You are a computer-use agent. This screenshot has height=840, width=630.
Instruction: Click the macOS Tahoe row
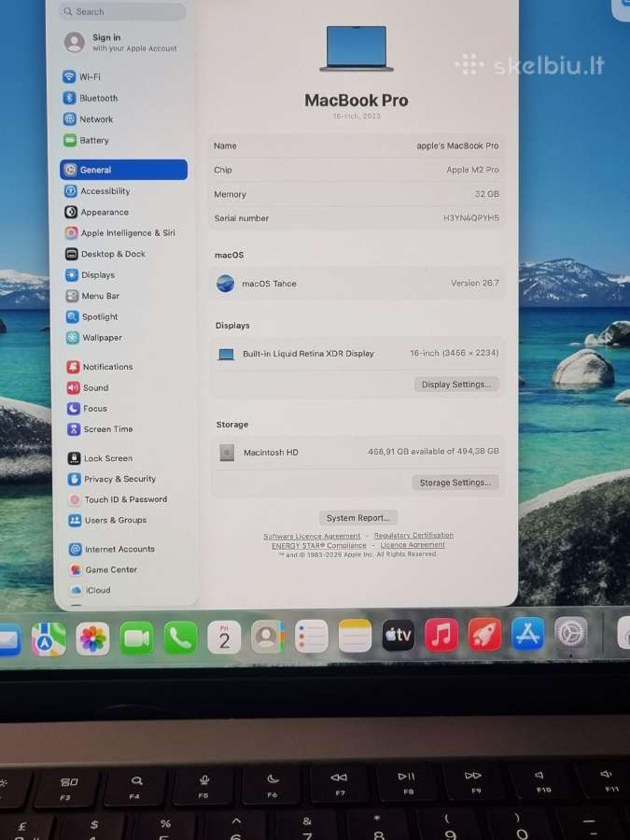pyautogui.click(x=357, y=284)
